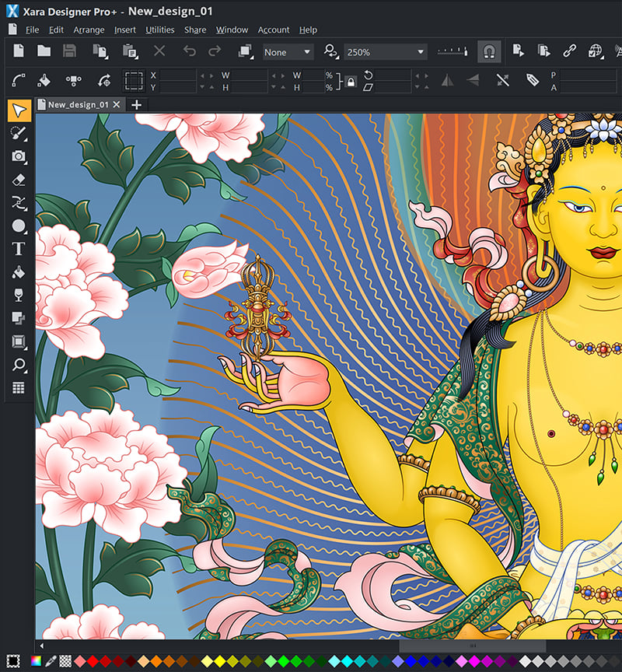The image size is (622, 672).
Task: Select the Freehand and Brush tool
Action: 17,133
